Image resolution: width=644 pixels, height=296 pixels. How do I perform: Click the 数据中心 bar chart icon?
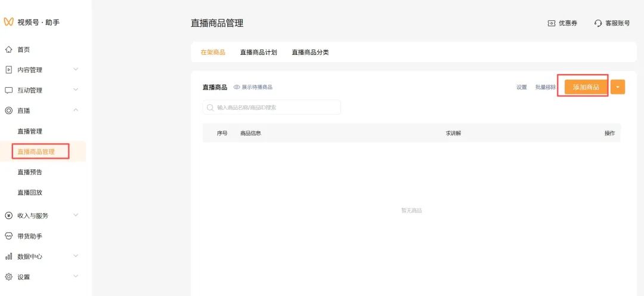[x=8, y=256]
